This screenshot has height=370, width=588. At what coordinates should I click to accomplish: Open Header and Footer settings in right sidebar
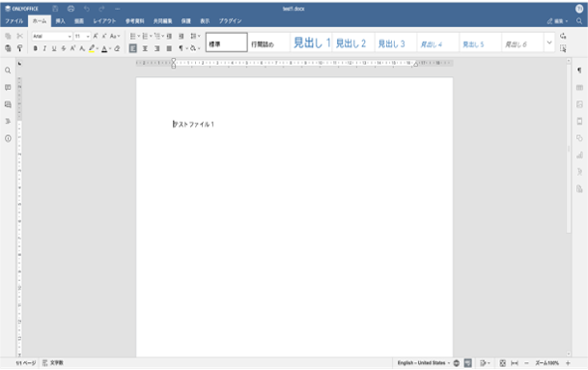pos(579,121)
